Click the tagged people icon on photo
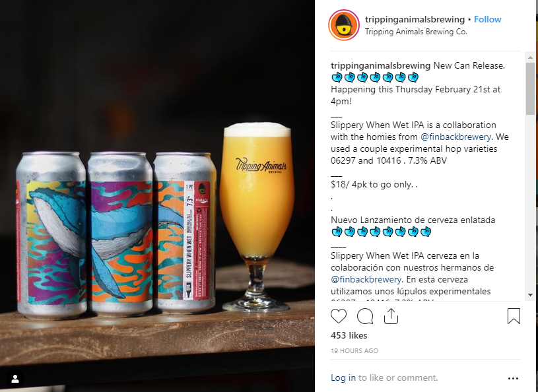 [x=15, y=379]
